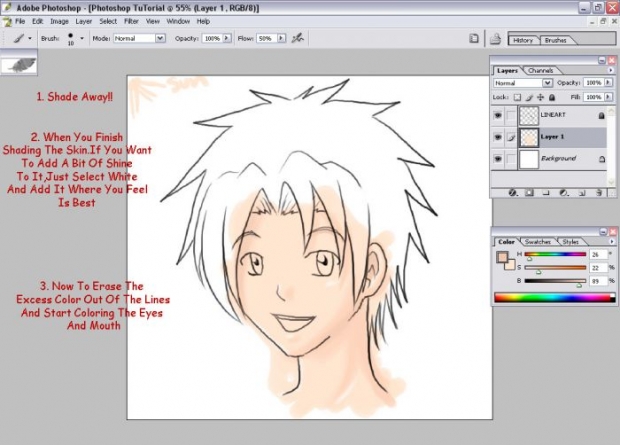Click the Photoshop document icon in menu bar

(7, 22)
